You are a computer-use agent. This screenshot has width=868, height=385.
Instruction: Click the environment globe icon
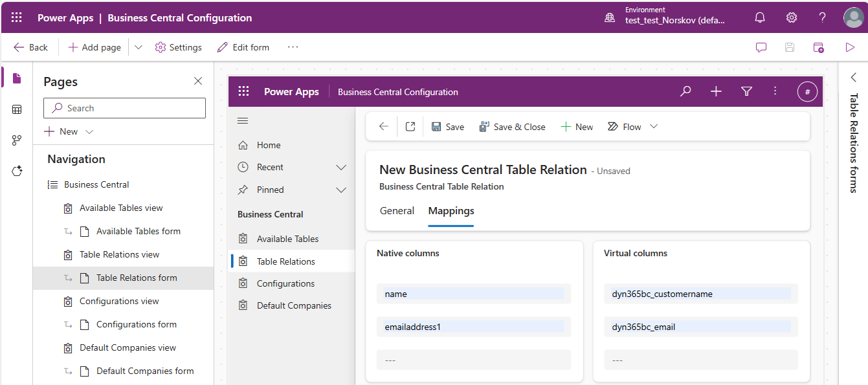coord(610,18)
